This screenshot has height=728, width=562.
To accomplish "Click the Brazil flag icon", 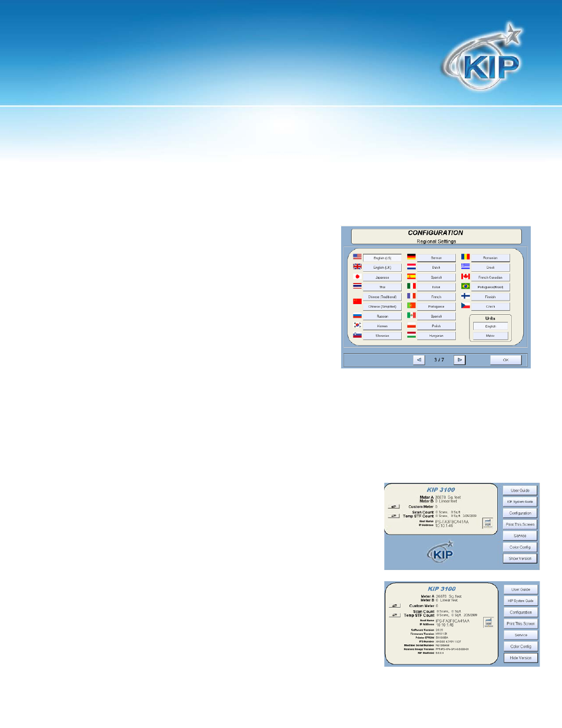I will (465, 286).
